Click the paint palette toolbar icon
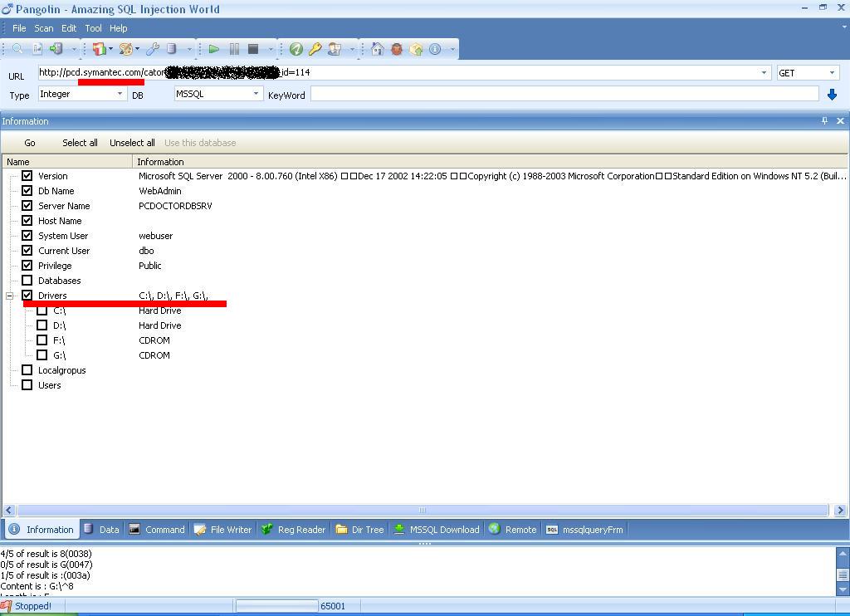The height and width of the screenshot is (616, 850). pos(126,49)
